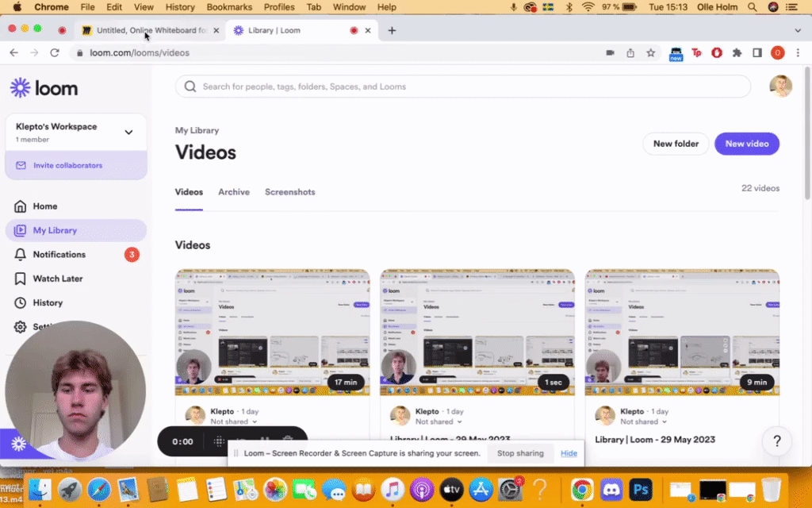
Task: Click the webcam bubble of the recorder
Action: pyautogui.click(x=75, y=391)
